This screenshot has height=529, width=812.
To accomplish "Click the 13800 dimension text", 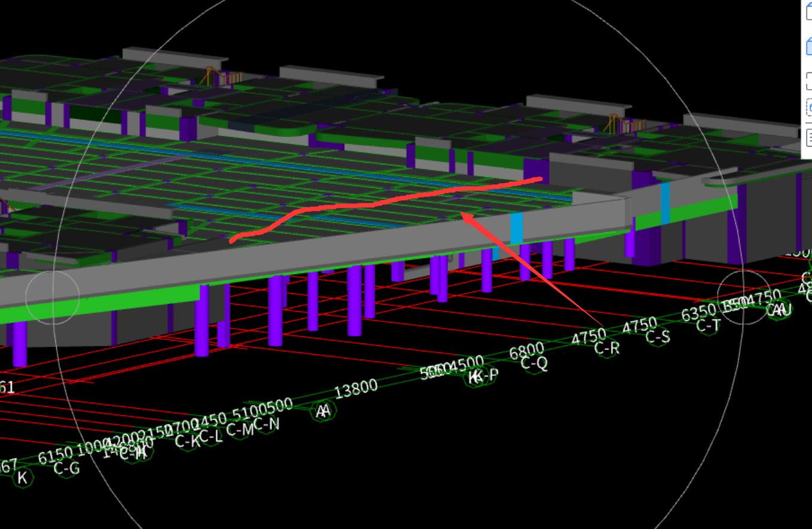I will point(356,389).
